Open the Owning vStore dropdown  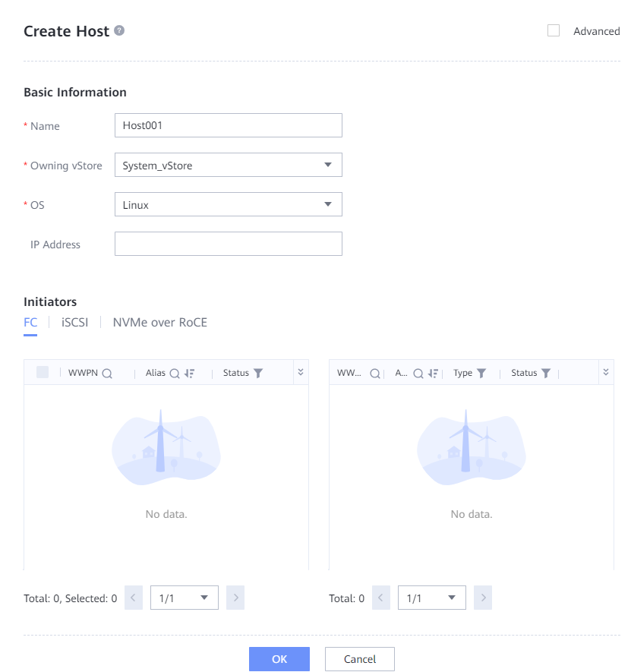pos(228,165)
